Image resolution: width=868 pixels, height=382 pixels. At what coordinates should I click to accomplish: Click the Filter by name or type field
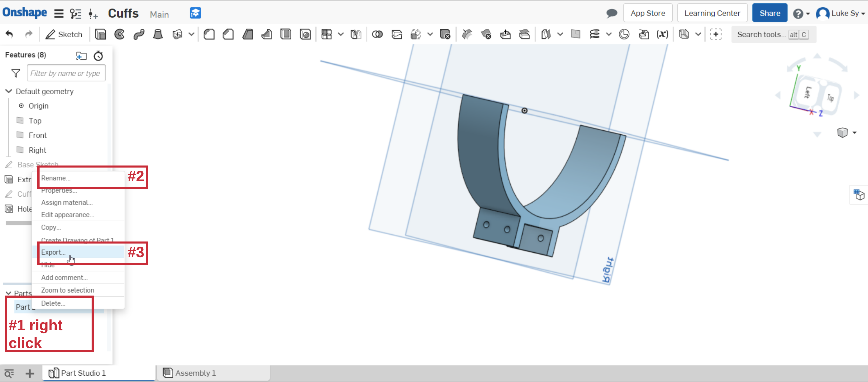point(66,73)
